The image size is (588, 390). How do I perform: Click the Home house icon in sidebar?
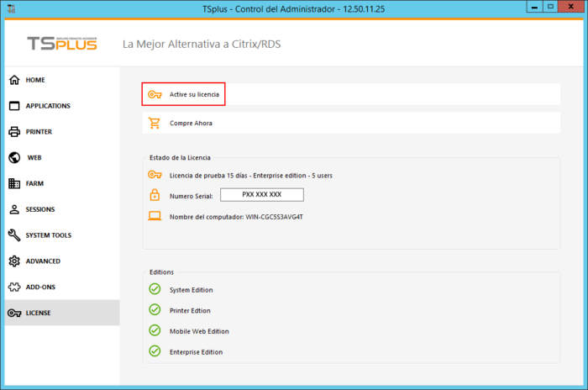tap(14, 80)
